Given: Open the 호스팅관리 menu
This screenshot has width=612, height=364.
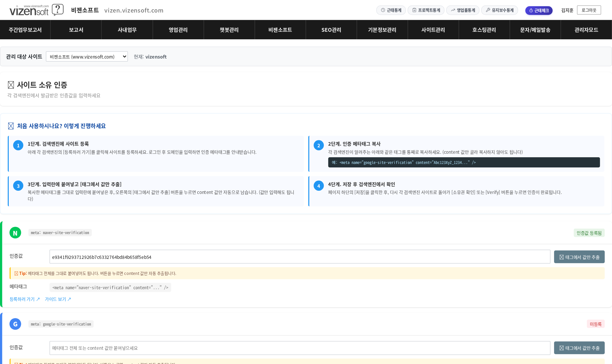Looking at the screenshot, I should click(484, 30).
